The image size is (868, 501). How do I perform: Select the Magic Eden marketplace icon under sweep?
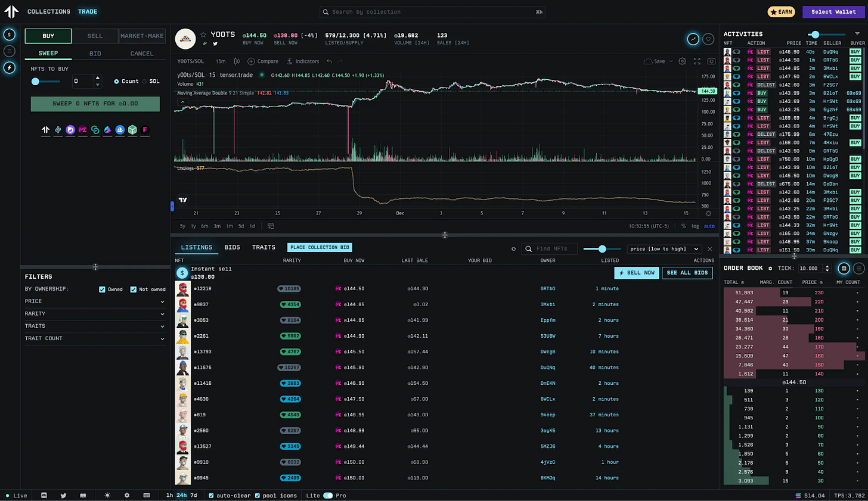point(83,130)
